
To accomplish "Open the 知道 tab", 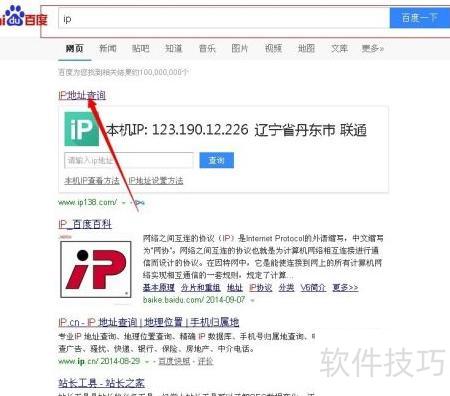I will click(174, 48).
